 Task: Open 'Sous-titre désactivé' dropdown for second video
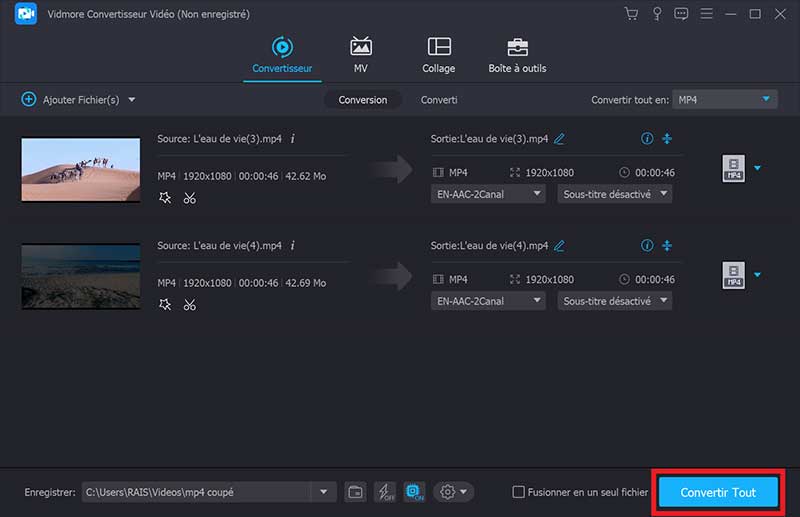pyautogui.click(x=614, y=301)
